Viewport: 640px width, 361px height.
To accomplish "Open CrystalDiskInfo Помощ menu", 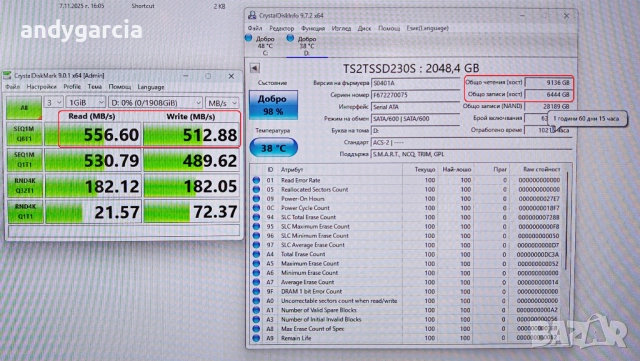I will [x=389, y=28].
